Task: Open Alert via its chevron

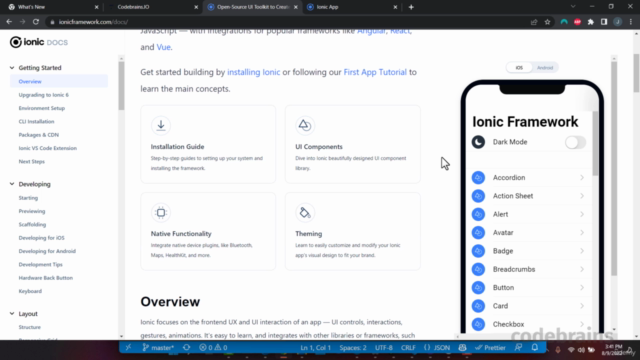Action: pyautogui.click(x=582, y=214)
